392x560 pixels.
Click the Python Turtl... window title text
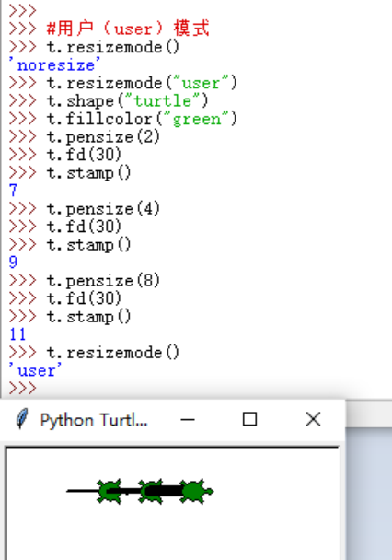tap(94, 420)
